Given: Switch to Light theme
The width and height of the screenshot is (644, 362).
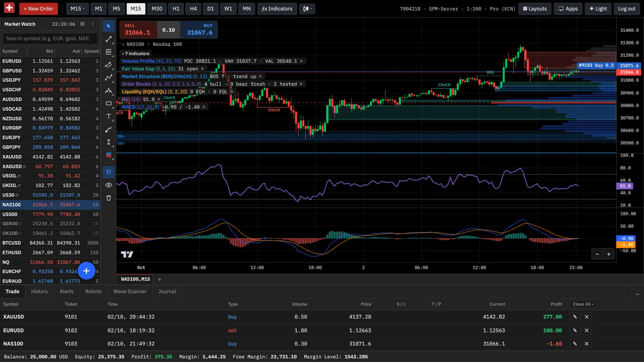Looking at the screenshot, I should [598, 9].
